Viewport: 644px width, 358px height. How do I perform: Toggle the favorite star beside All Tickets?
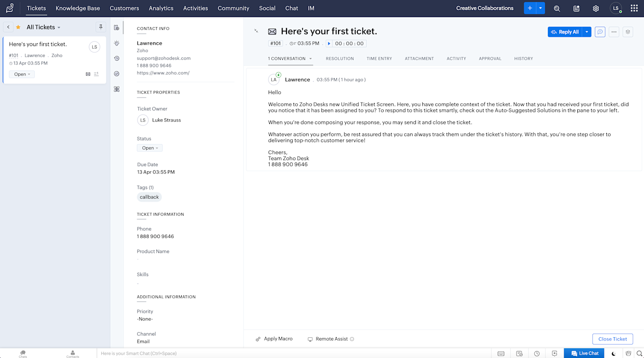[x=18, y=27]
